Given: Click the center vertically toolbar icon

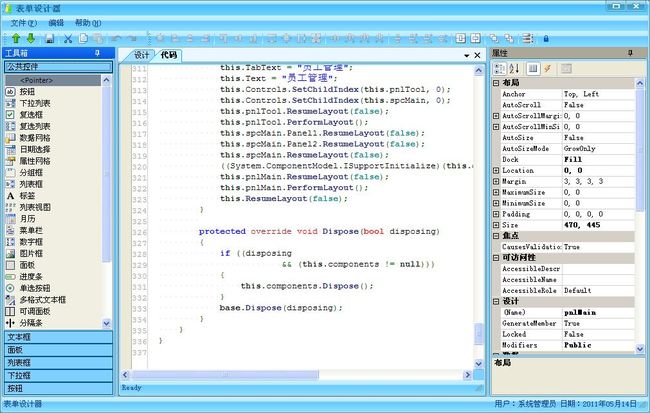Looking at the screenshot, I should [x=475, y=39].
